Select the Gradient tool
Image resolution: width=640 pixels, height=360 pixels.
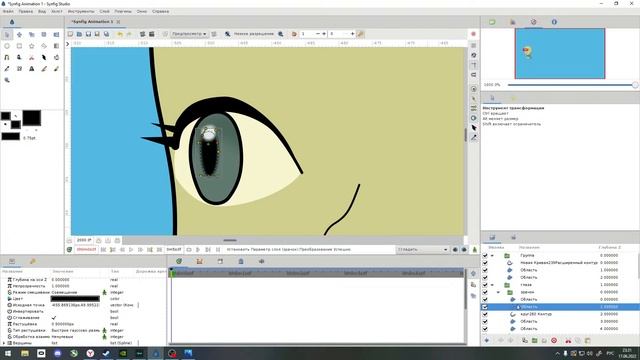click(x=56, y=46)
